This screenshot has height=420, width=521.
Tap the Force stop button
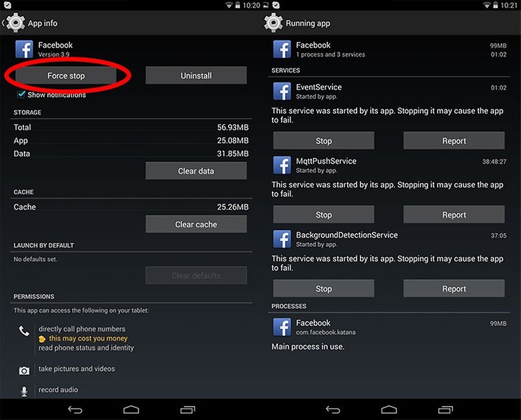[66, 75]
